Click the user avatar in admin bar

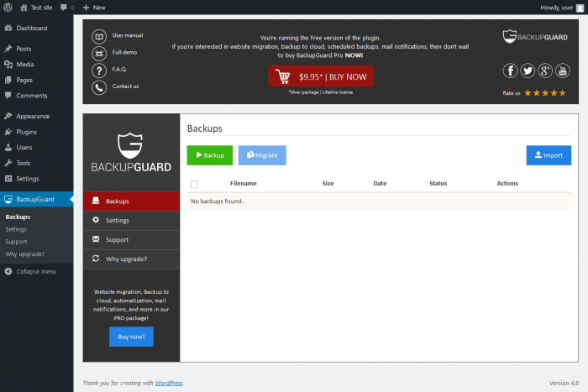580,8
